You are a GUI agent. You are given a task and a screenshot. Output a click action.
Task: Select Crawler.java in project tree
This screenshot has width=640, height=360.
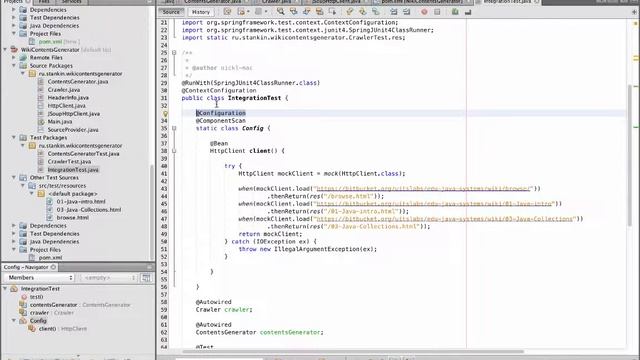[x=64, y=89]
